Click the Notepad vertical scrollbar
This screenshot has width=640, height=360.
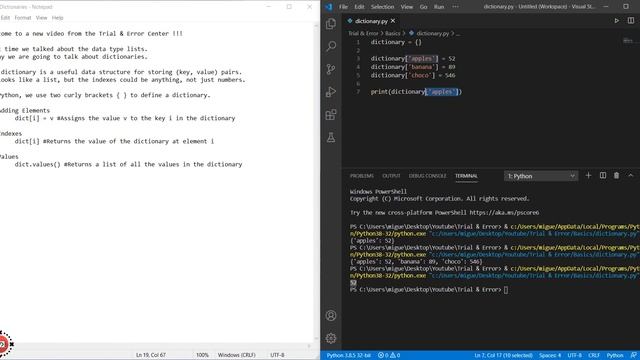coord(316,182)
